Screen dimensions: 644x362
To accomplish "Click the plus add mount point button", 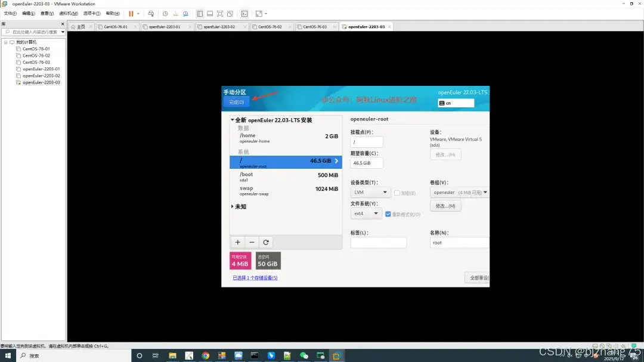I will coord(237,242).
